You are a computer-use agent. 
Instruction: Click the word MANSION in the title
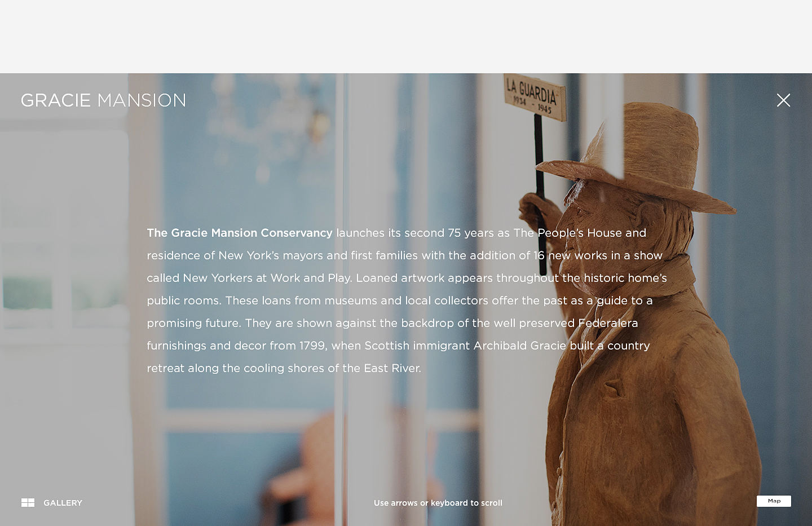(x=142, y=100)
